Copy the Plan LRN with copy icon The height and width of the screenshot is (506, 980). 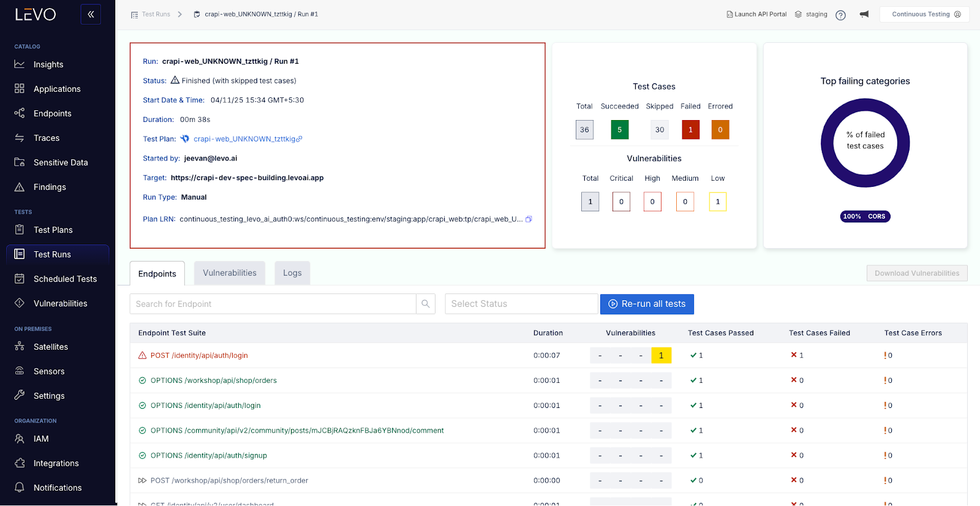(529, 219)
